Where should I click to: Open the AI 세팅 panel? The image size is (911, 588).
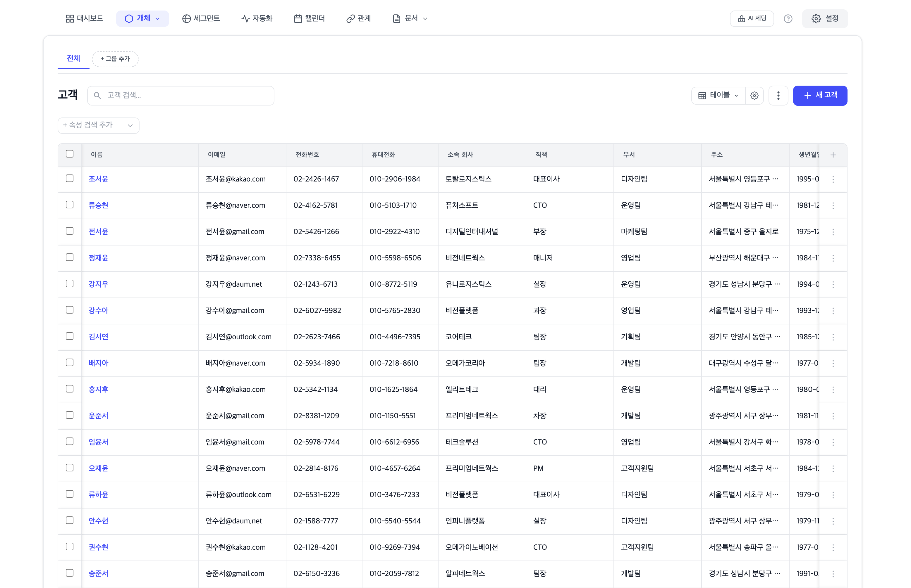point(751,18)
